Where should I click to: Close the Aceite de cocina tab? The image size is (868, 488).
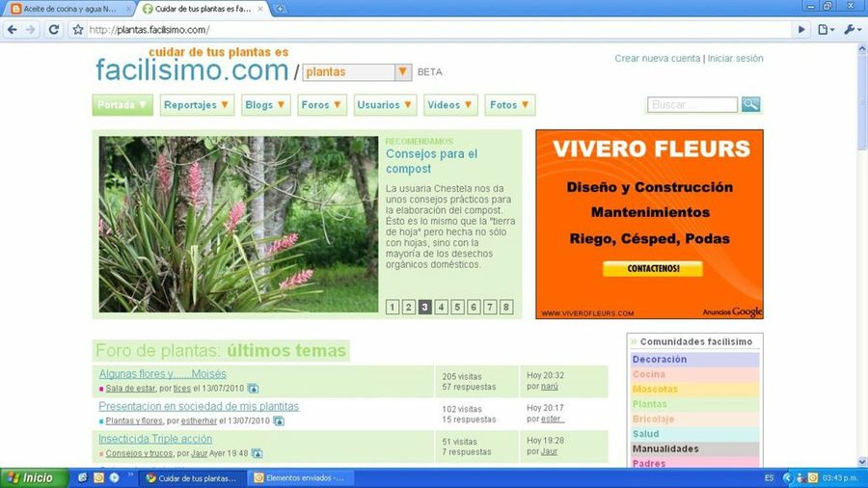[128, 9]
